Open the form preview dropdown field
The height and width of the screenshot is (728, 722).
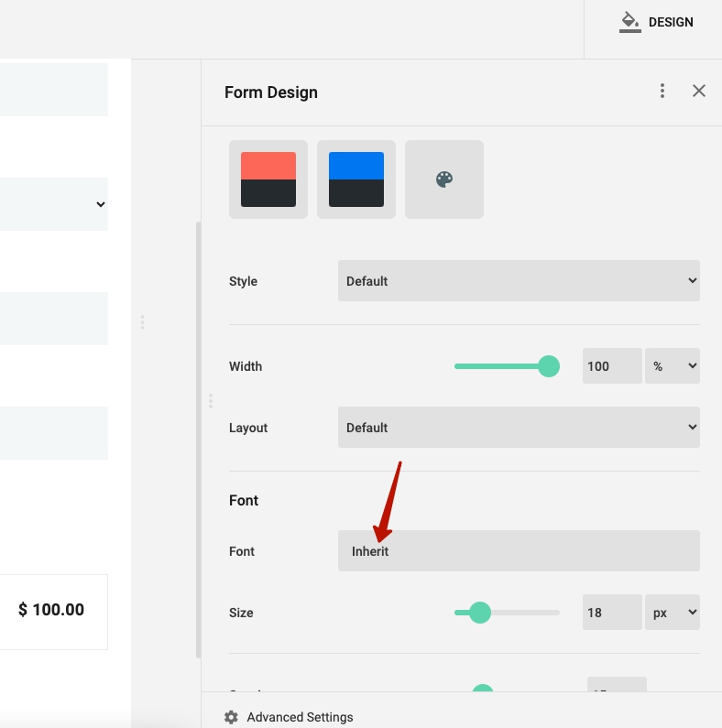tap(54, 204)
